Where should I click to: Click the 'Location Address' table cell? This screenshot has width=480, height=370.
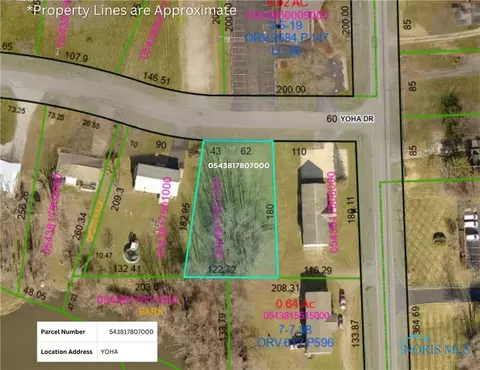tap(67, 352)
